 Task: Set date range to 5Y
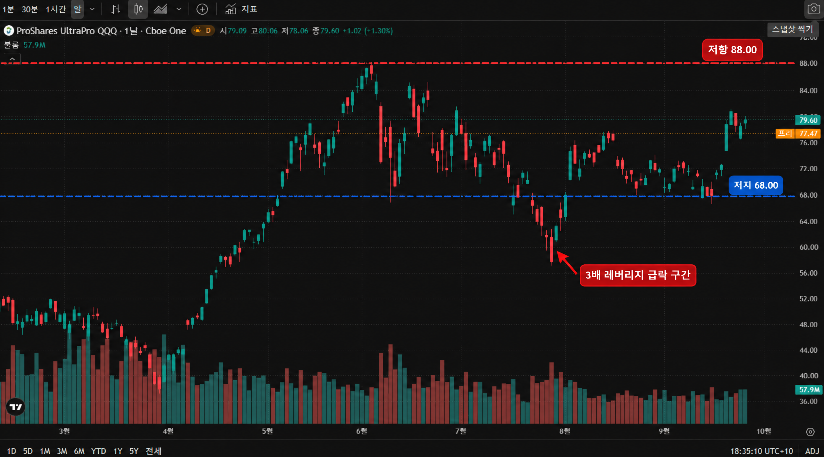tap(134, 451)
